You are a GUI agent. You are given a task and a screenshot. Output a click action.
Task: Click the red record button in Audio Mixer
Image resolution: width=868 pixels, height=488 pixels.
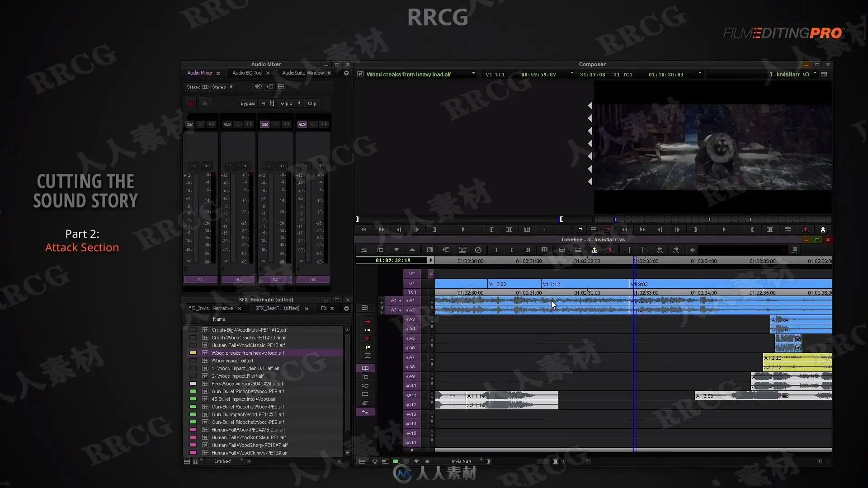point(190,103)
